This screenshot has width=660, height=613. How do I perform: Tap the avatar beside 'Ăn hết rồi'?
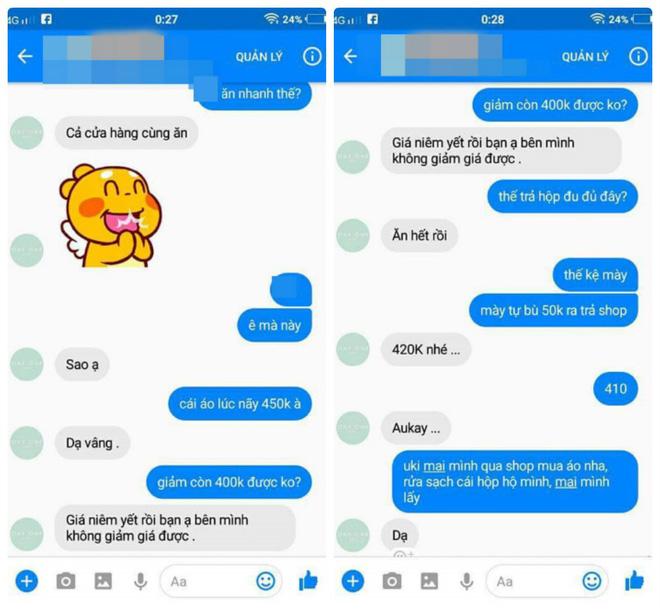point(353,235)
